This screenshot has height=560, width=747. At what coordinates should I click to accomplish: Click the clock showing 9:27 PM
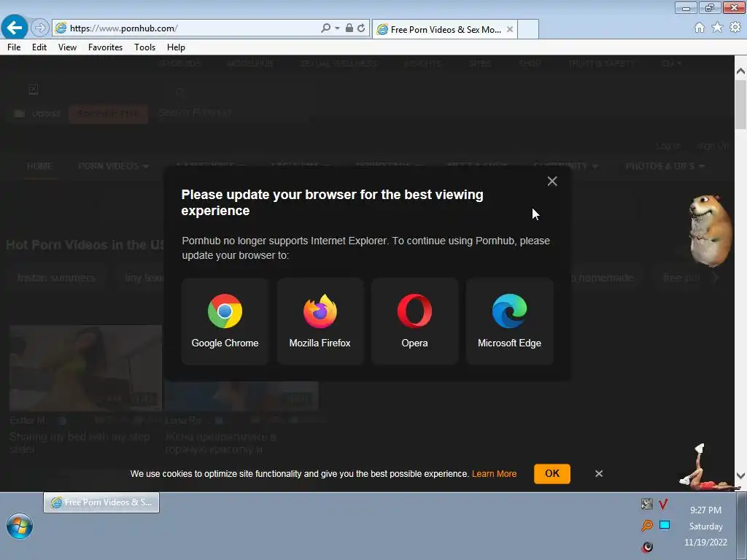(x=705, y=510)
